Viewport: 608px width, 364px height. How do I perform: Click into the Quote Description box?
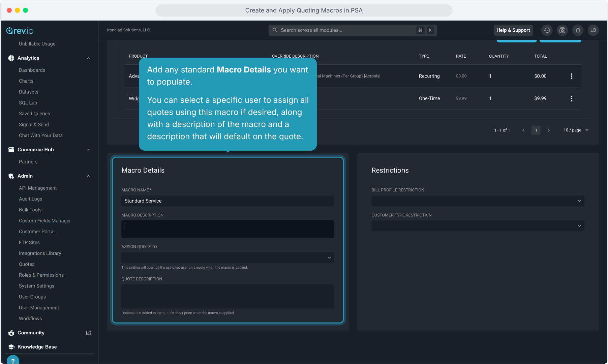point(228,296)
